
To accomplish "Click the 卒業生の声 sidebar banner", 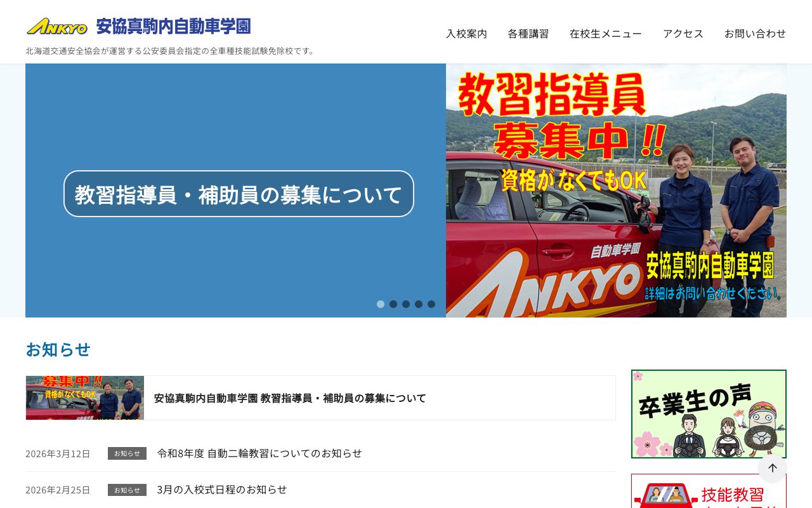I will pos(709,414).
